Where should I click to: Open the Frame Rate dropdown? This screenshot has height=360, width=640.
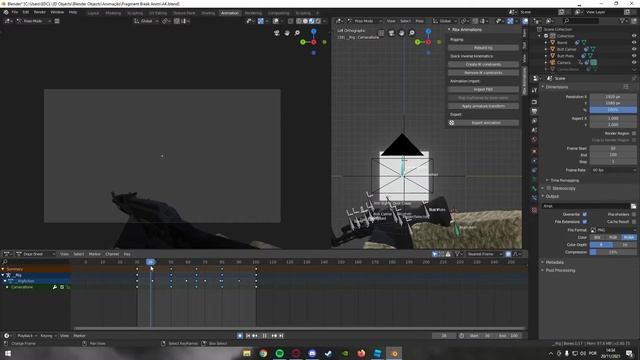pyautogui.click(x=613, y=170)
